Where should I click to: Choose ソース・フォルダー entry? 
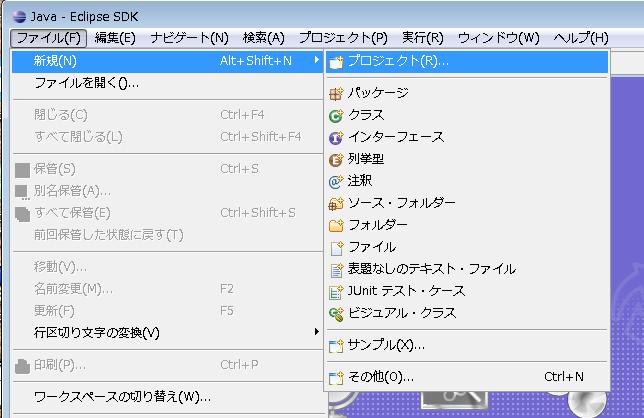467,203
